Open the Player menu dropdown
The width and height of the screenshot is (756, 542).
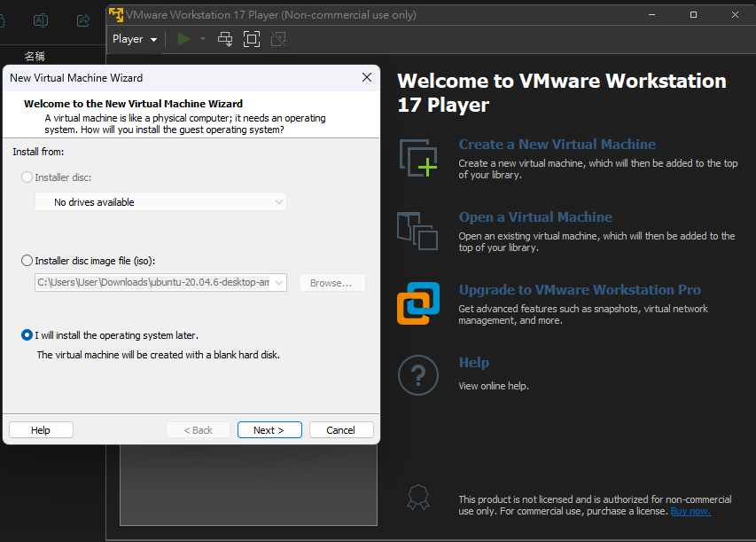(x=135, y=39)
